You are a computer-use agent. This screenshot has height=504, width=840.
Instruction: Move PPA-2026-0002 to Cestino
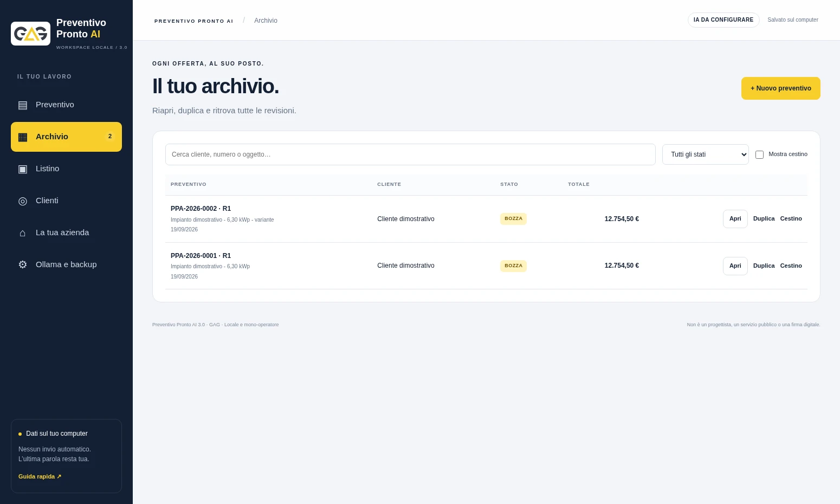[791, 219]
